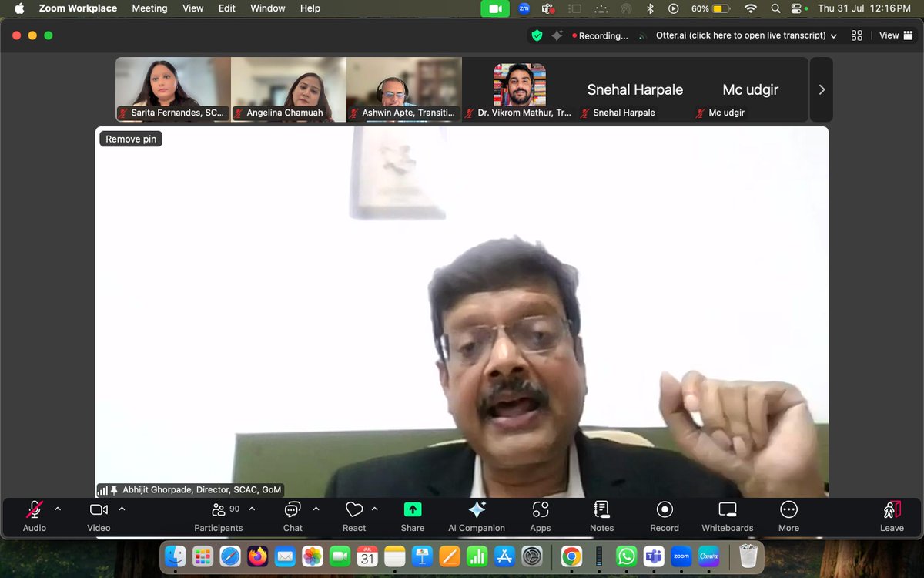Image resolution: width=924 pixels, height=578 pixels.
Task: Open Microsoft Teams from the Dock
Action: pos(654,556)
